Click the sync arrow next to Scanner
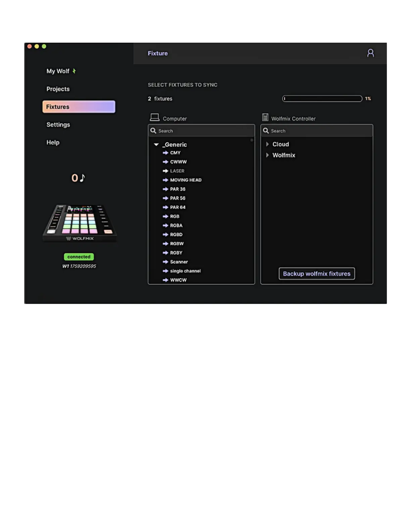 pyautogui.click(x=165, y=262)
